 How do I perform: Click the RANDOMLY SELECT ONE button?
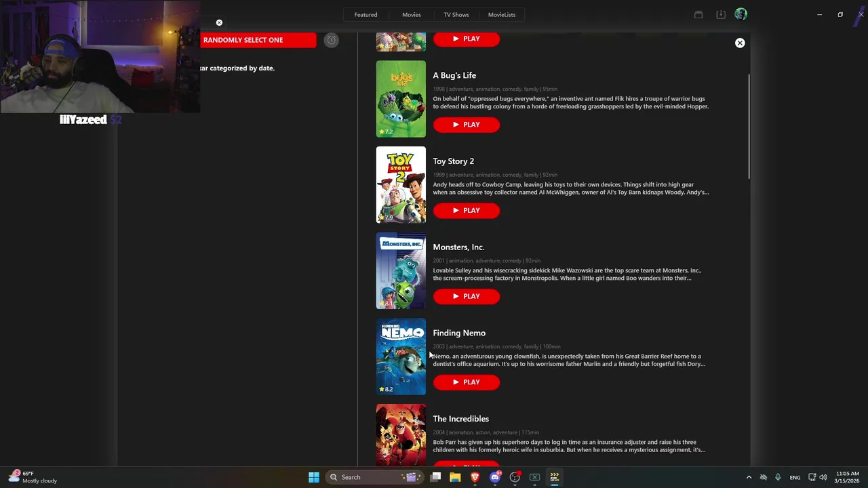258,40
